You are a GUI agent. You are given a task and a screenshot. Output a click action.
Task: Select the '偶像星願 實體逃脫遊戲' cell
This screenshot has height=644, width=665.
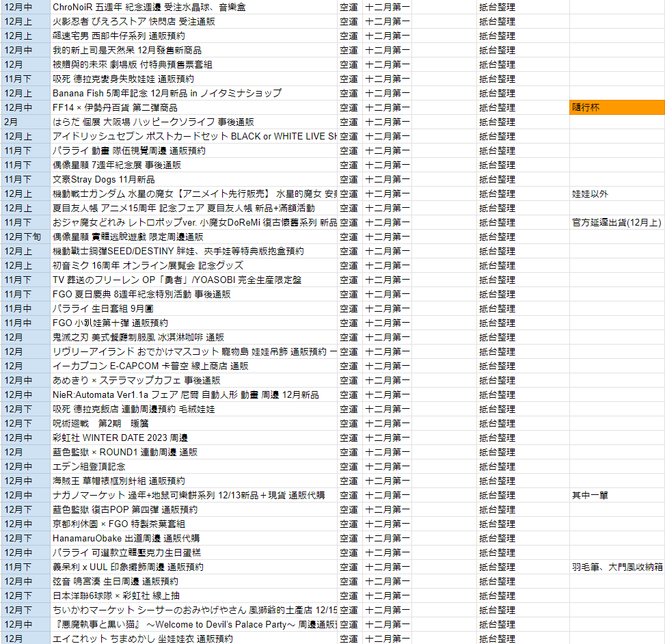point(194,237)
